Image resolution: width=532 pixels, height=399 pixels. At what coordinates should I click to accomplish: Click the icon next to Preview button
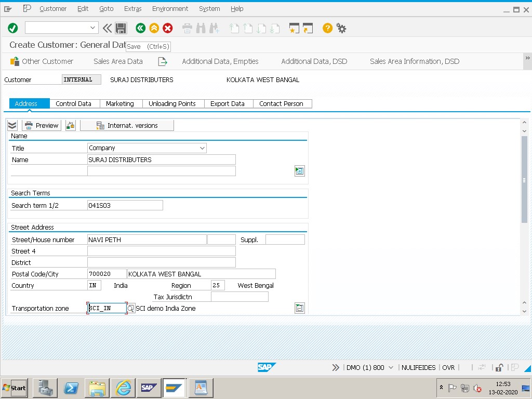[x=71, y=126]
